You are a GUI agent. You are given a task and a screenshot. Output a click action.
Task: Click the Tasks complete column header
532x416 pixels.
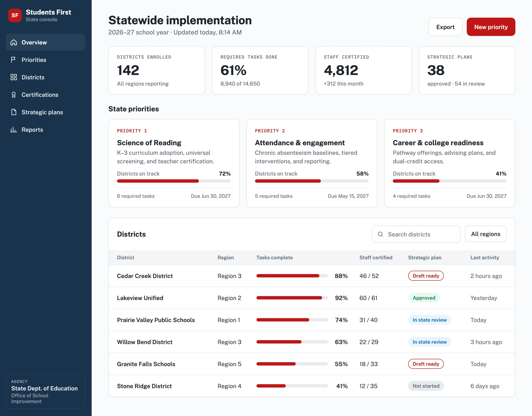tap(275, 257)
